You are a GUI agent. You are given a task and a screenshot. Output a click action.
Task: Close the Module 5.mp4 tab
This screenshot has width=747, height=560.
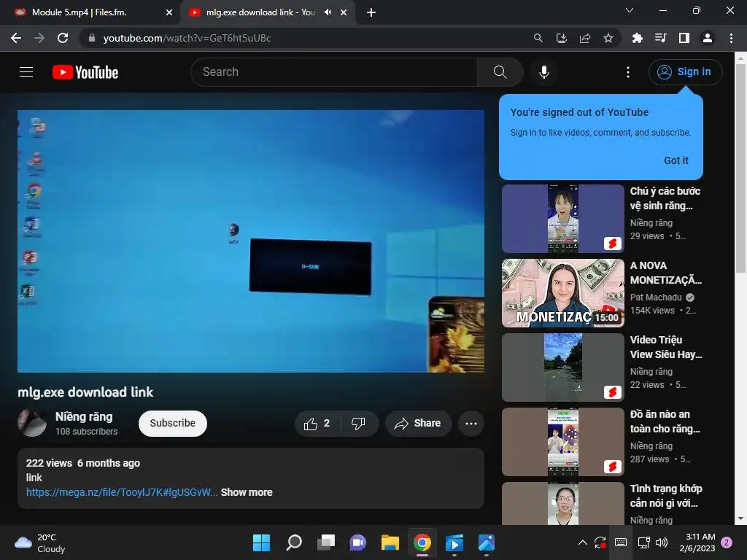[x=169, y=12]
